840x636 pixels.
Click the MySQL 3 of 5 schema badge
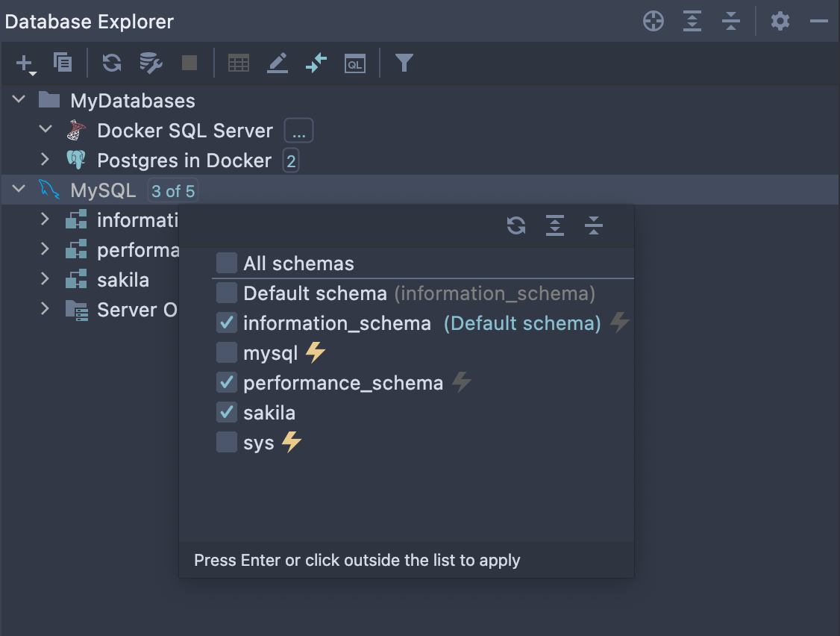coord(173,191)
